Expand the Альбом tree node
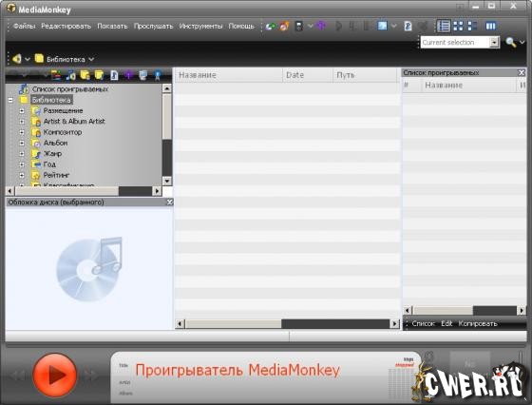 click(x=22, y=143)
